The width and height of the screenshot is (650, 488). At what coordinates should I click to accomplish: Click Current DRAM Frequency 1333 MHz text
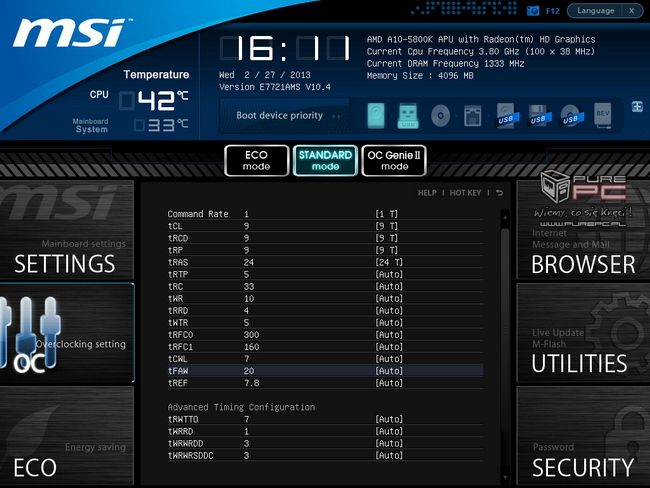(x=445, y=63)
